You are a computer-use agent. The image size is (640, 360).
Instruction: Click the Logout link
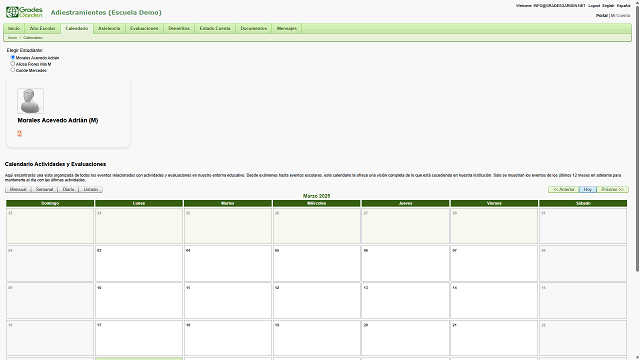594,6
